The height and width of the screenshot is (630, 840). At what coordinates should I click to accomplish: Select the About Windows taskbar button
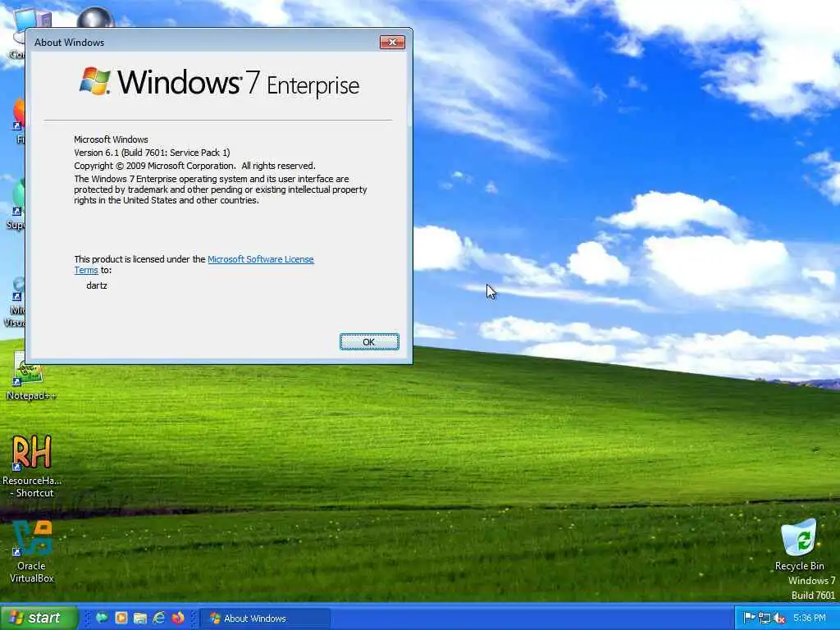click(265, 619)
